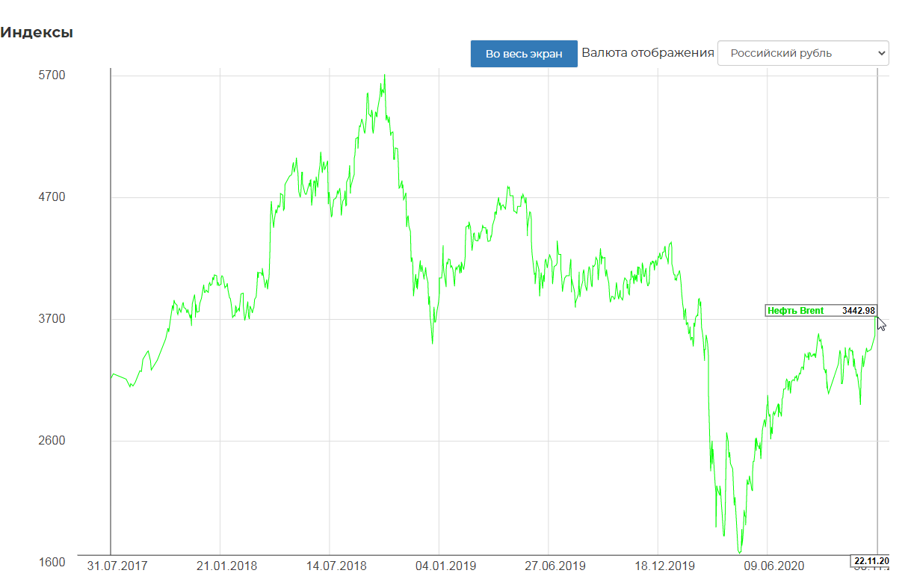Click the 4700 value axis label
The image size is (905, 588).
pyautogui.click(x=52, y=197)
